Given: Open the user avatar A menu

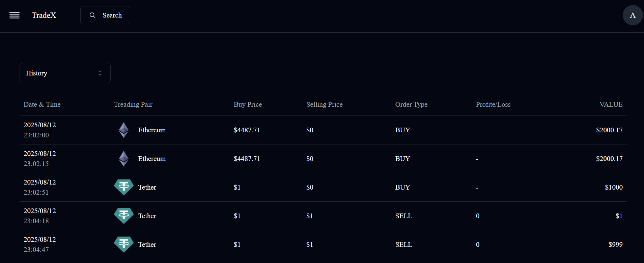Looking at the screenshot, I should coord(633,15).
